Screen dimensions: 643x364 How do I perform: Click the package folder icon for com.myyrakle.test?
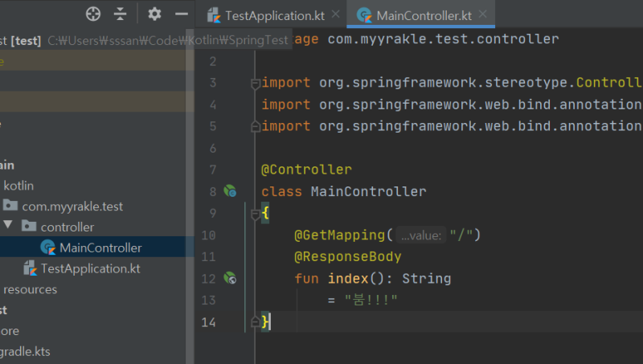point(10,206)
